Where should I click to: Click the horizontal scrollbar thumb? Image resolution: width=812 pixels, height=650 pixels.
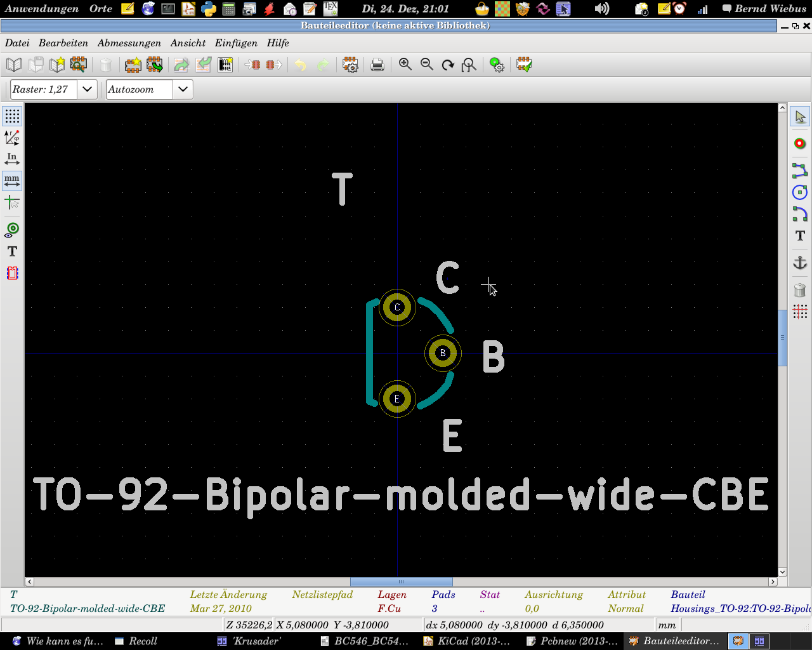coord(401,581)
